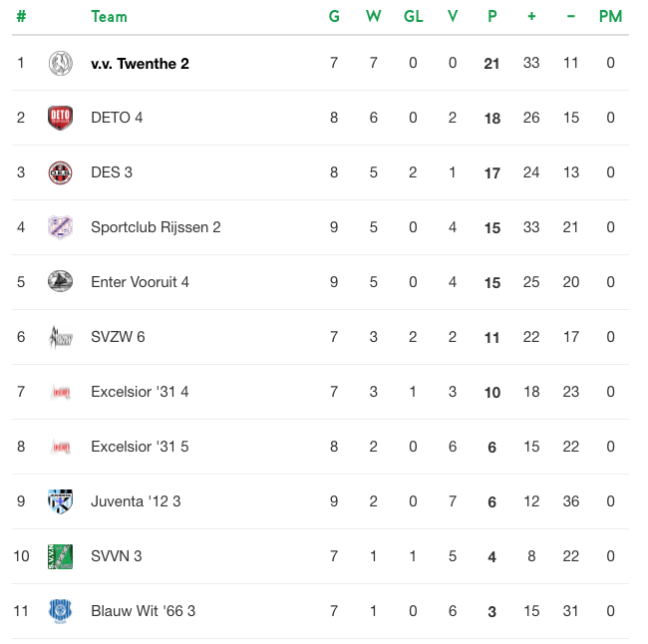Sort by the Team column header

pos(109,17)
